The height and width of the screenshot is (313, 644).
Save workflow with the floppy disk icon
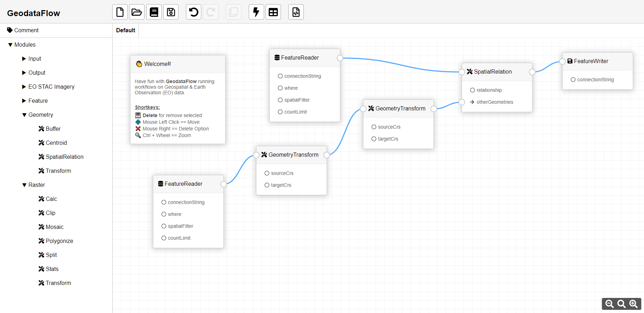coord(171,12)
